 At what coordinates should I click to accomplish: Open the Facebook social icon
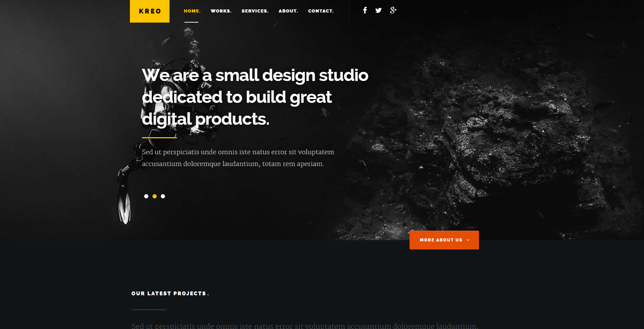click(x=365, y=10)
